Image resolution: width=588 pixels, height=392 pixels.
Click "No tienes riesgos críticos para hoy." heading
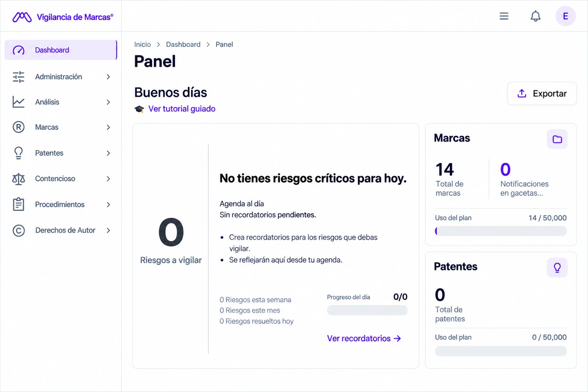313,178
